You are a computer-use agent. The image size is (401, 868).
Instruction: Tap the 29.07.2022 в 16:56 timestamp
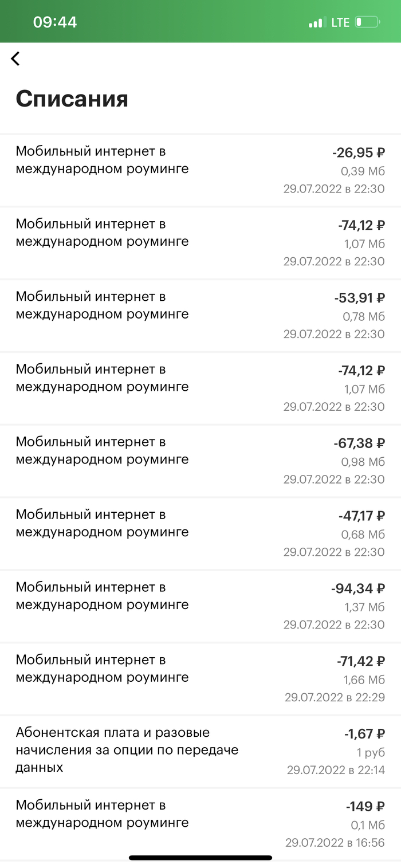pos(335,843)
